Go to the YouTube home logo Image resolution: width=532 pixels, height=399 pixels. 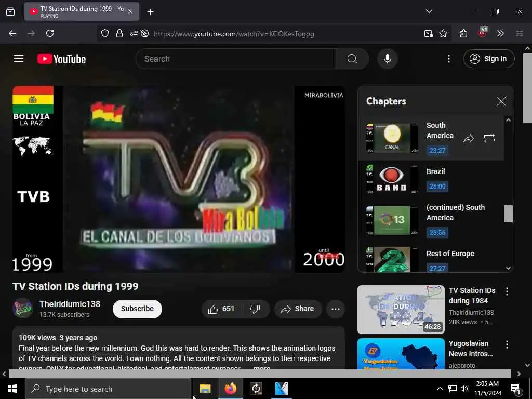[x=61, y=59]
